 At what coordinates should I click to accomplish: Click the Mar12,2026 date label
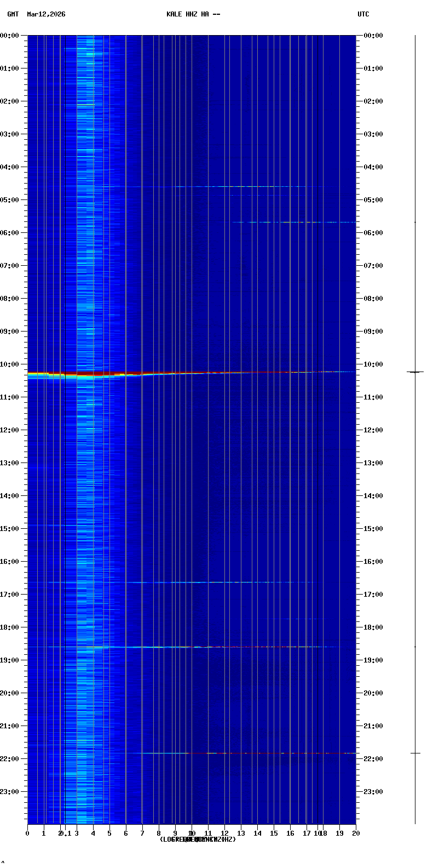click(46, 14)
